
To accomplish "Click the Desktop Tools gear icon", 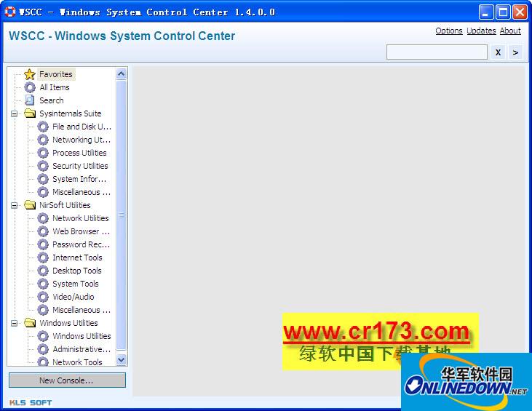I will 43,271.
